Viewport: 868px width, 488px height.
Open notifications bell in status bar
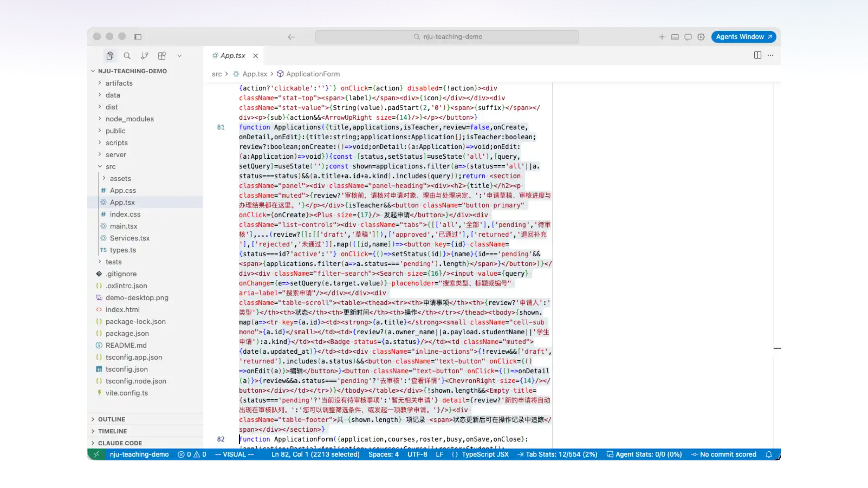pos(769,455)
